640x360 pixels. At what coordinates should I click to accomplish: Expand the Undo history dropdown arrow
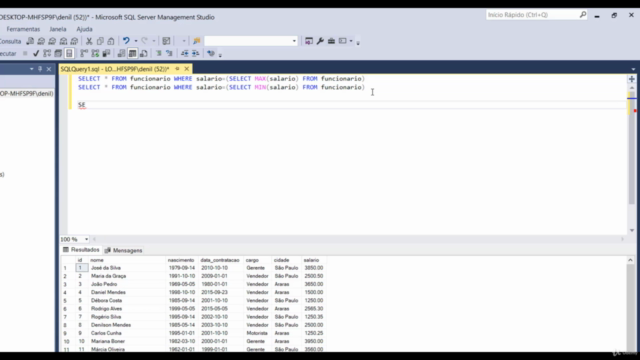[136, 41]
